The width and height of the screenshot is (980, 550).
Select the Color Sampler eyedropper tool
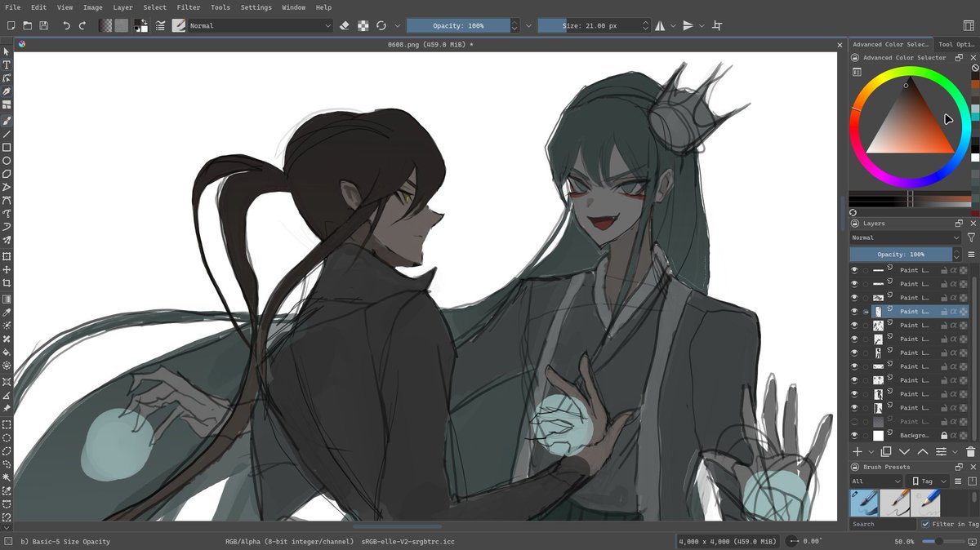(x=7, y=312)
